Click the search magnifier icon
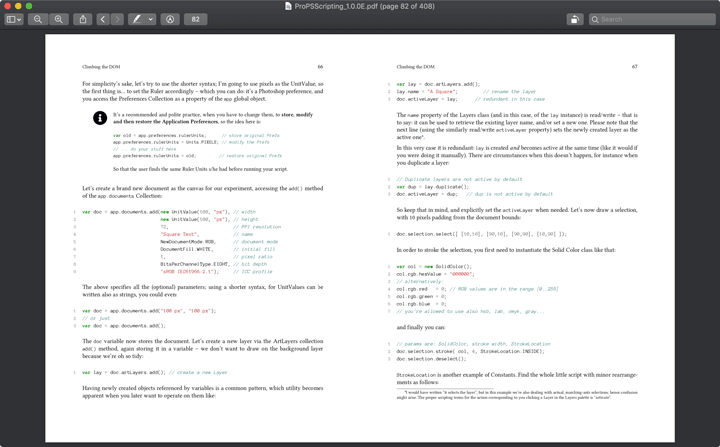Image resolution: width=720 pixels, height=447 pixels. tap(595, 19)
